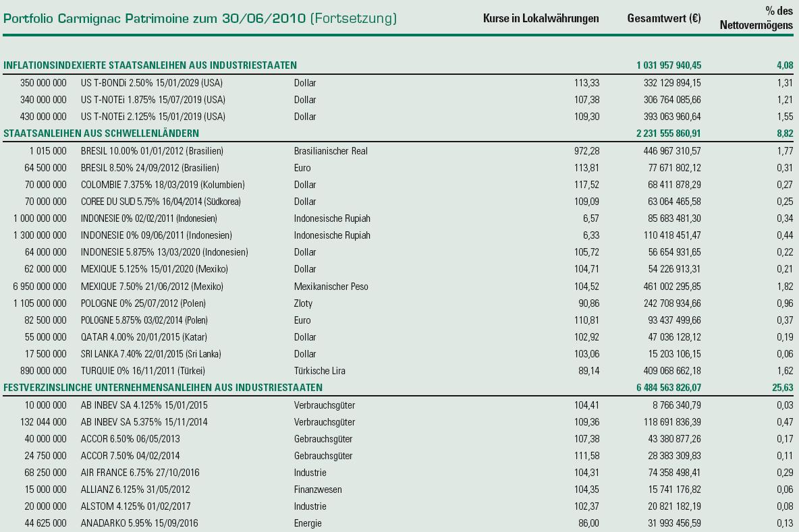Select the 'INFLATIONSINDEXIERTE STAATSANLEIHEN AUS INDUSTRIESTAATEN' section heading
Viewport: 799px width, 532px height.
150,65
